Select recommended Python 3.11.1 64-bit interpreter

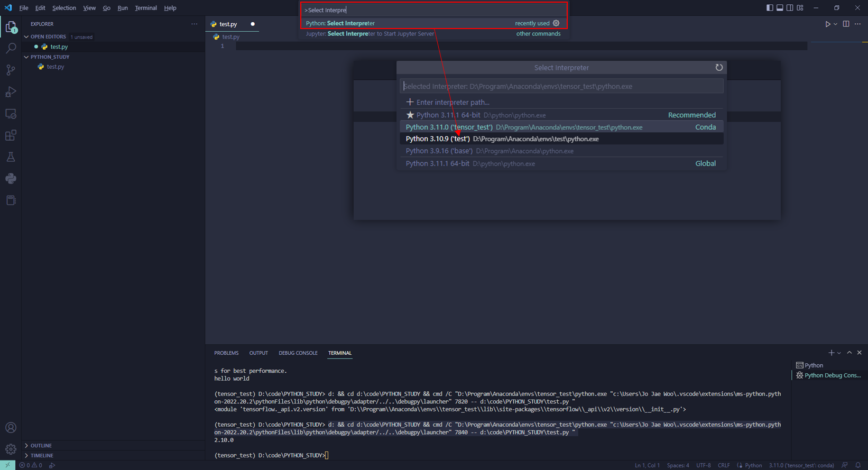click(561, 115)
